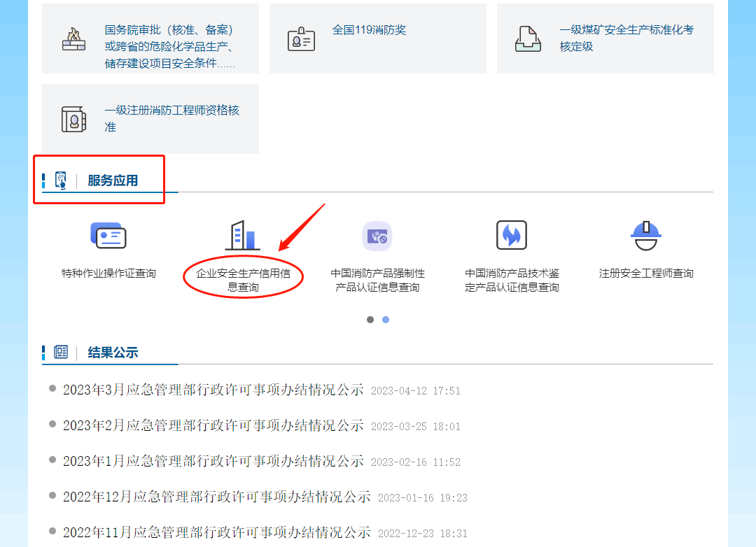
Task: Click the badge icon beside 全国119消防奖
Action: tap(301, 38)
